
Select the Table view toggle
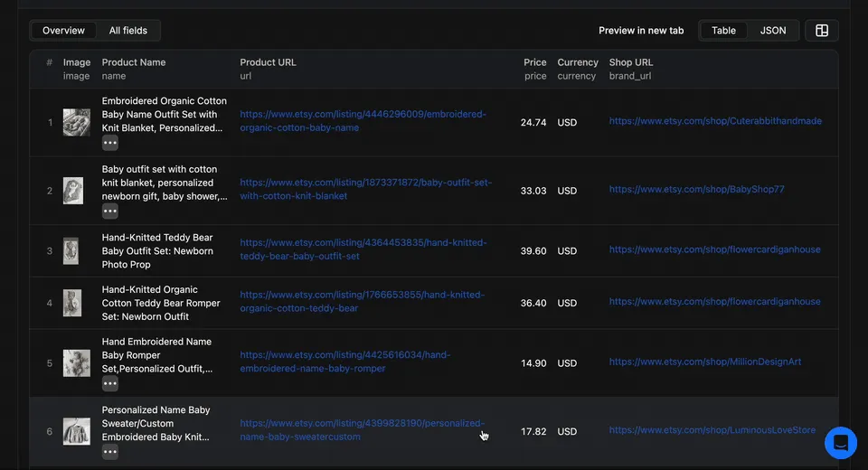pos(723,31)
